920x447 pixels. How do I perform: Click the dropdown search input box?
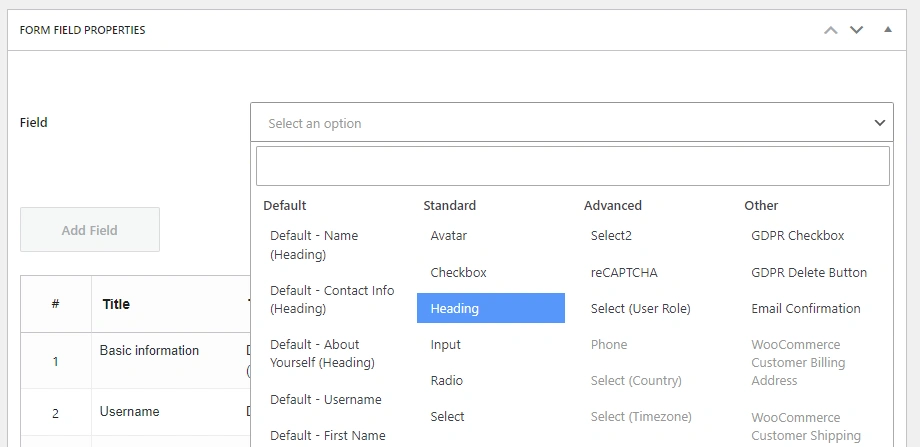[572, 166]
